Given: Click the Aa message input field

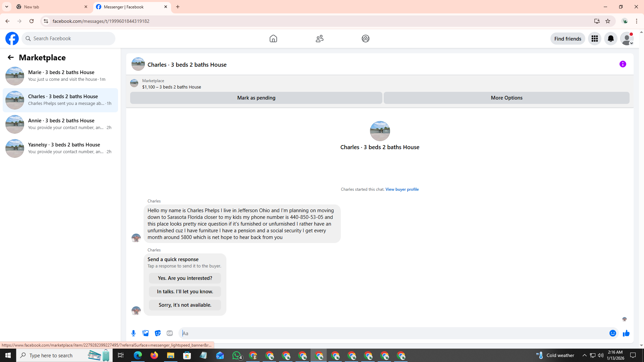Looking at the screenshot, I should coord(392,333).
